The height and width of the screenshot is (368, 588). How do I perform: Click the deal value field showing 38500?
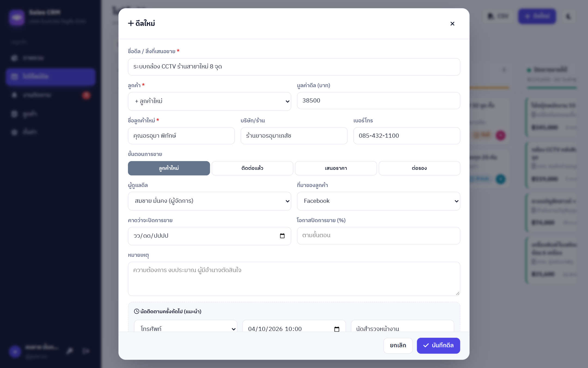click(378, 101)
